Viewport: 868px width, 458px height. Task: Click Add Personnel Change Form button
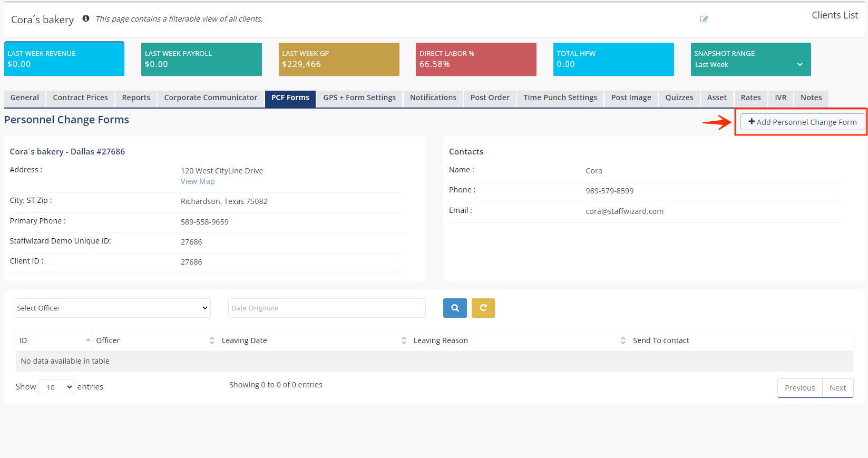802,122
